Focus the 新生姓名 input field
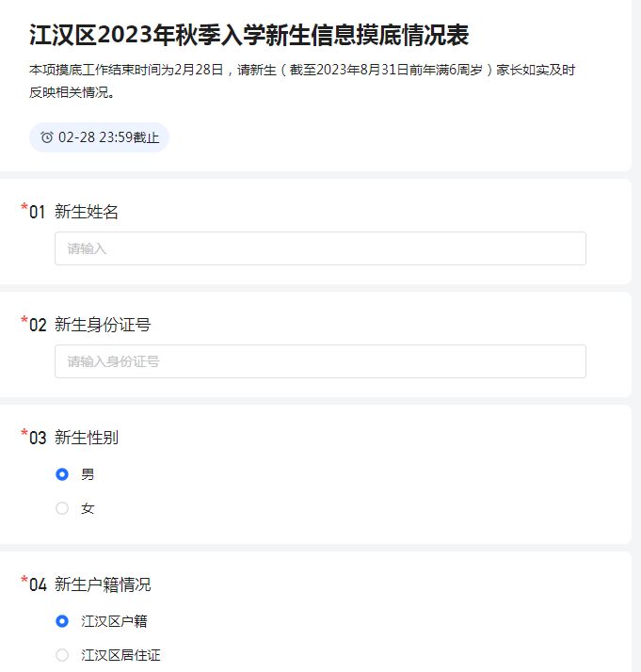The width and height of the screenshot is (641, 672). (320, 248)
